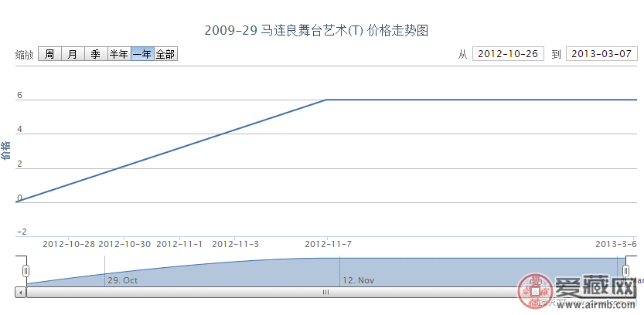
Task: Click the y-axis value 2
Action: tap(19, 164)
